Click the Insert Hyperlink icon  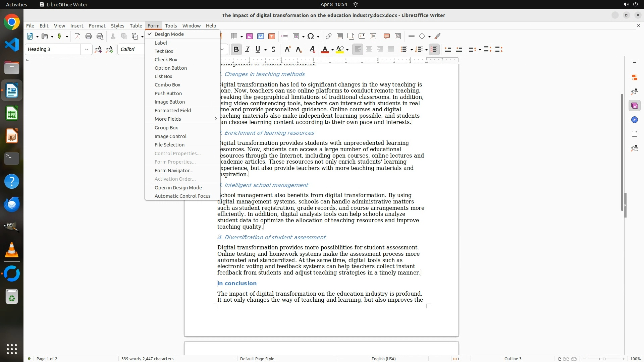[328, 37]
